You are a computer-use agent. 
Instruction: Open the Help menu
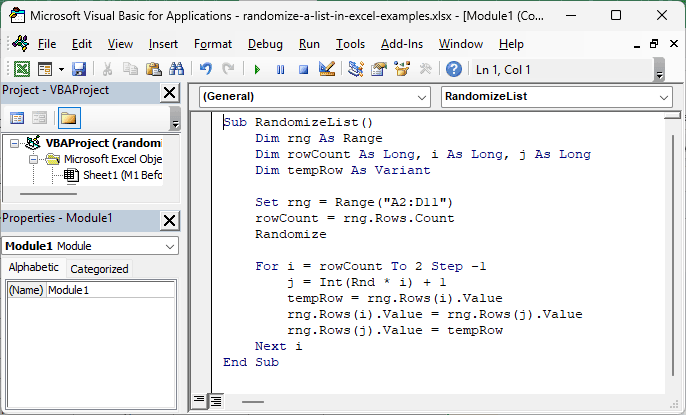click(x=511, y=44)
